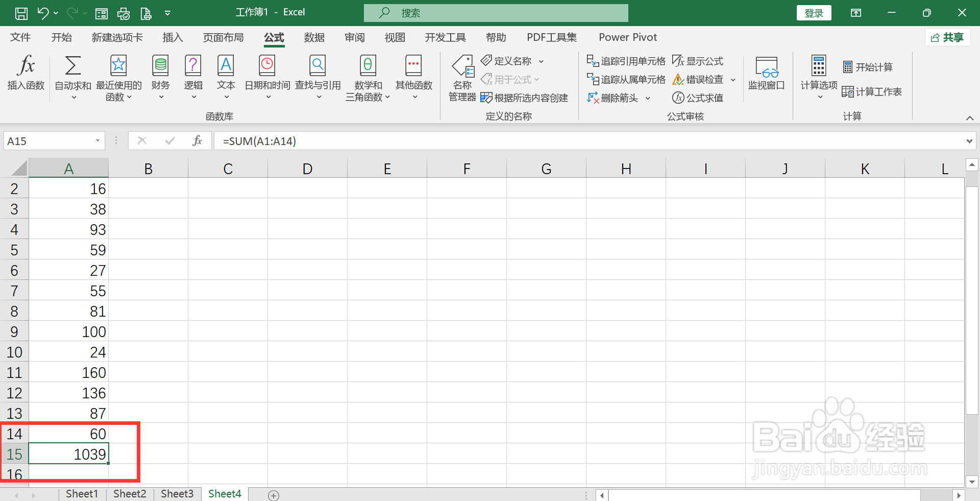
Task: Open Date & Time (日期和时间) functions
Action: tap(267, 77)
